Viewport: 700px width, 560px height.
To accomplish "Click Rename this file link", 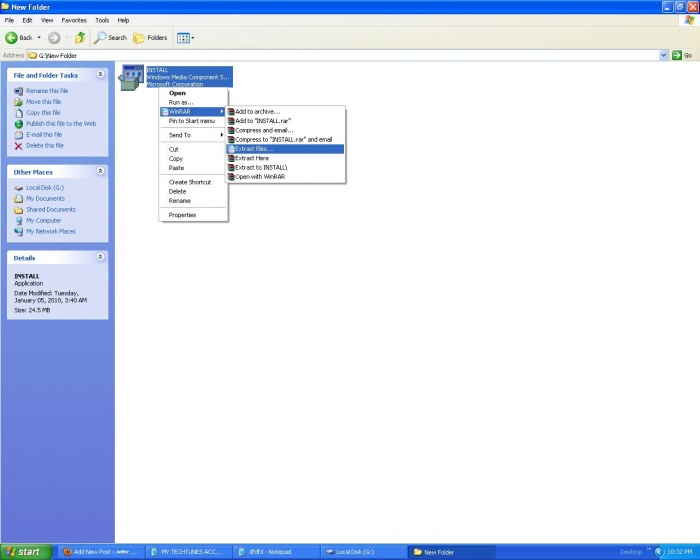I will point(47,91).
